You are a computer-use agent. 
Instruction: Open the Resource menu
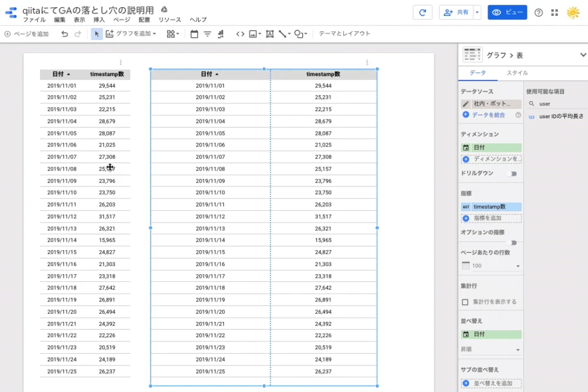(170, 19)
